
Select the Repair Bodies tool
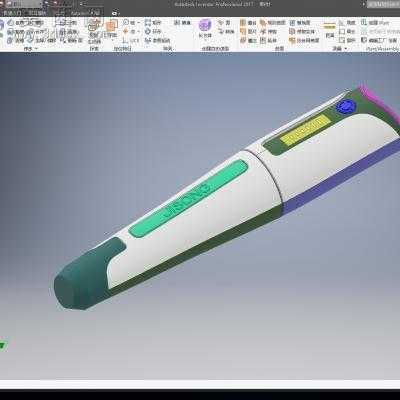(x=302, y=31)
